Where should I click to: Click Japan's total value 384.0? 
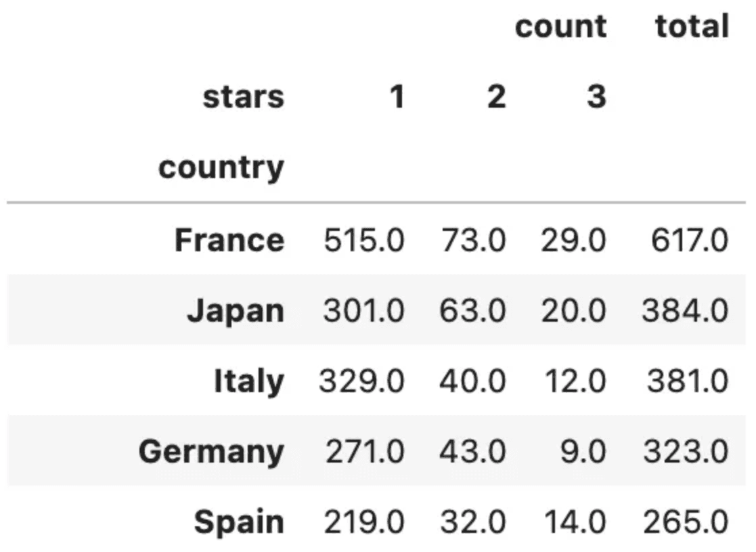685,311
